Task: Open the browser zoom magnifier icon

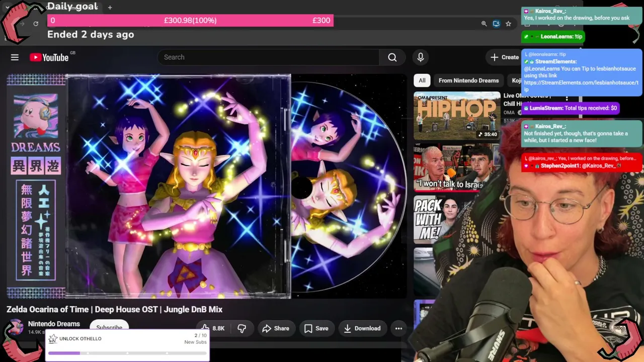Action: click(484, 24)
